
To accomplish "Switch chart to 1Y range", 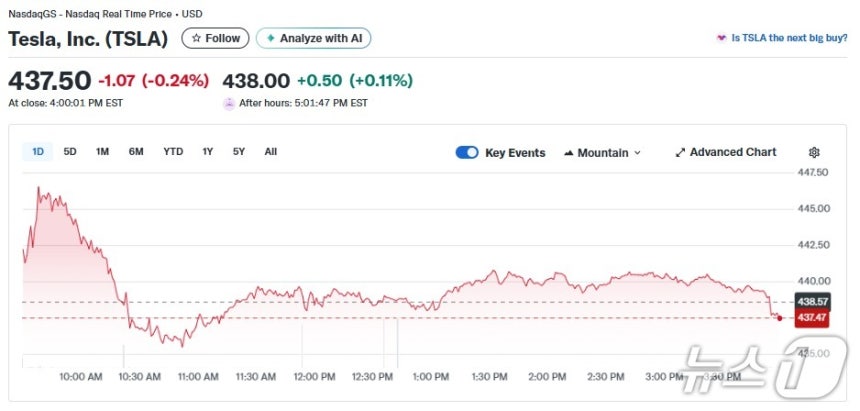I will (x=208, y=152).
